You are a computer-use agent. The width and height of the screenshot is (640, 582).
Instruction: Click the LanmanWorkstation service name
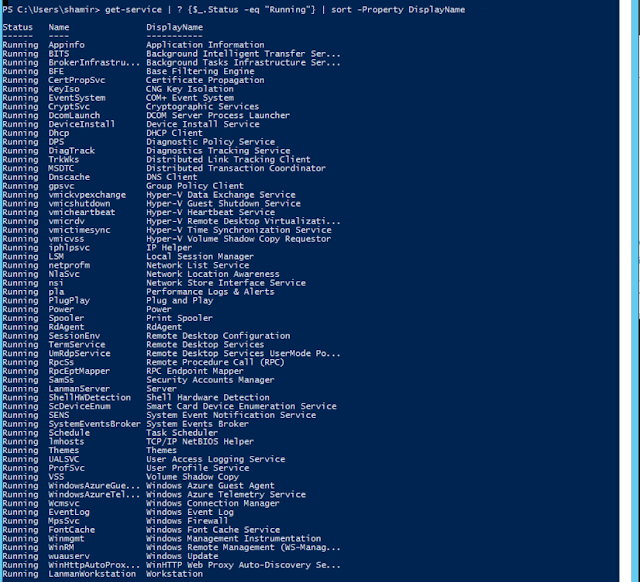pyautogui.click(x=92, y=574)
